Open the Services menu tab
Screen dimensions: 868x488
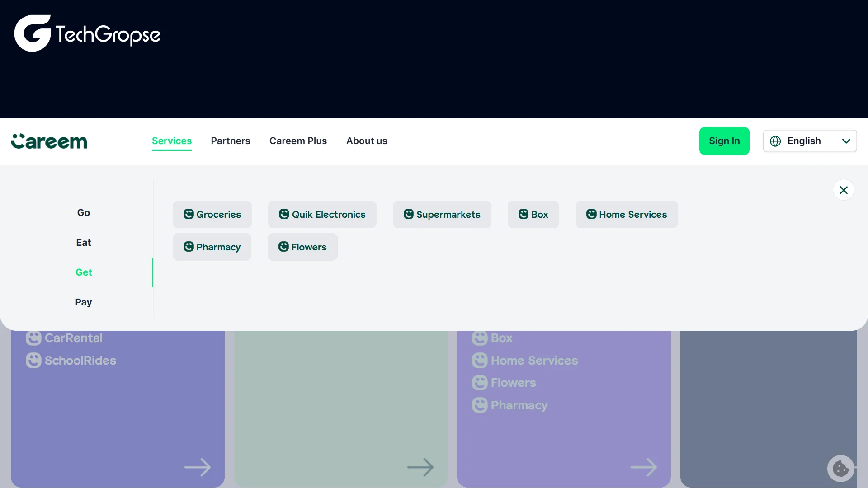172,141
